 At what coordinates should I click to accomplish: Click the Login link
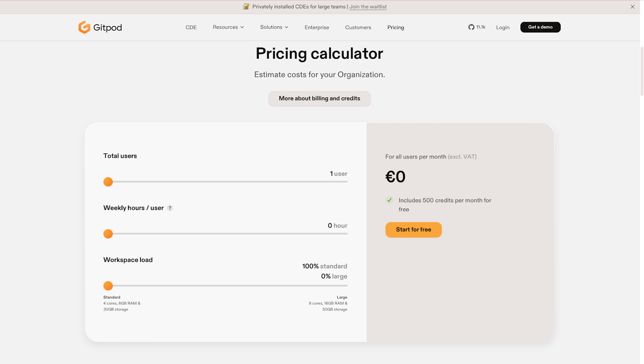point(502,27)
